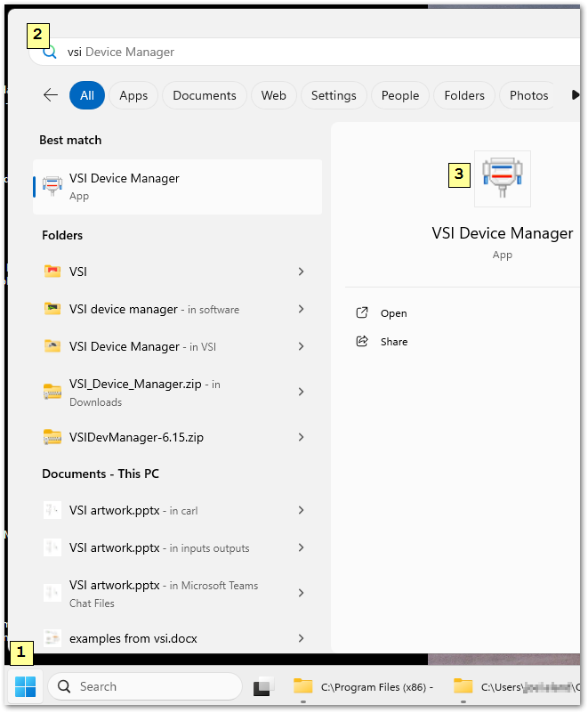Select the VSI folder result text

click(77, 271)
